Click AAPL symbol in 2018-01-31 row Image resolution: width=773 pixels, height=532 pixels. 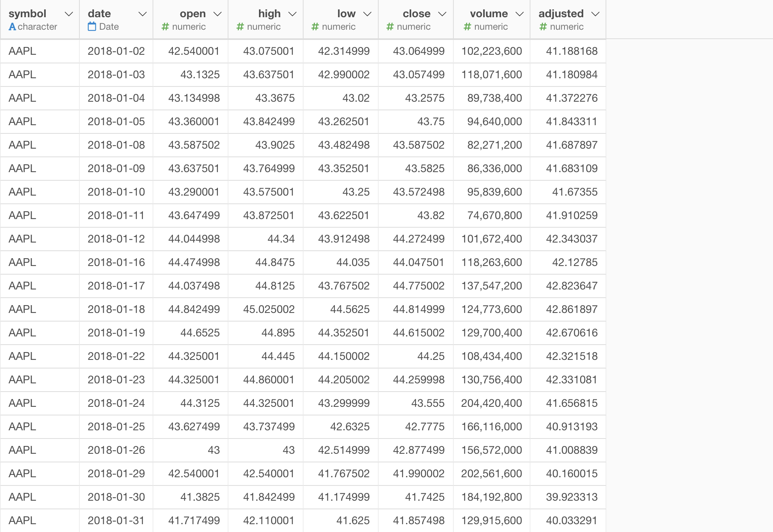pos(22,521)
